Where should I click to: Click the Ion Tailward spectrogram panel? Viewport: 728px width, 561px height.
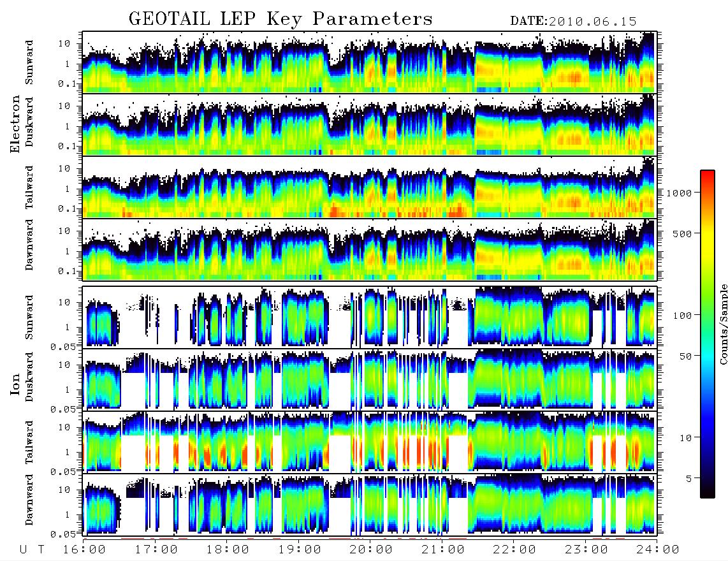pos(370,442)
